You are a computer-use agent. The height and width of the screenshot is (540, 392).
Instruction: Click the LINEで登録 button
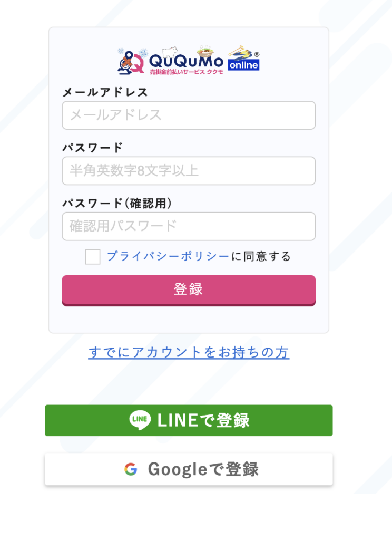point(189,420)
